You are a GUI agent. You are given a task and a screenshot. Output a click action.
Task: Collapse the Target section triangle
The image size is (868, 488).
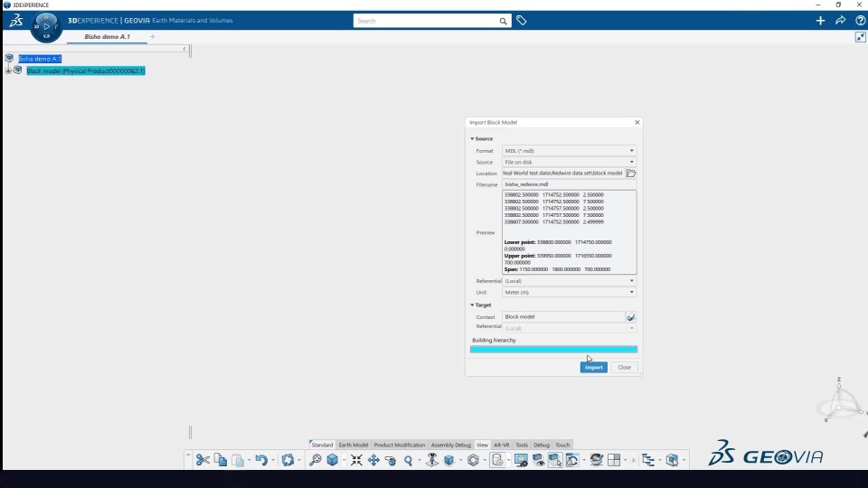(x=472, y=305)
